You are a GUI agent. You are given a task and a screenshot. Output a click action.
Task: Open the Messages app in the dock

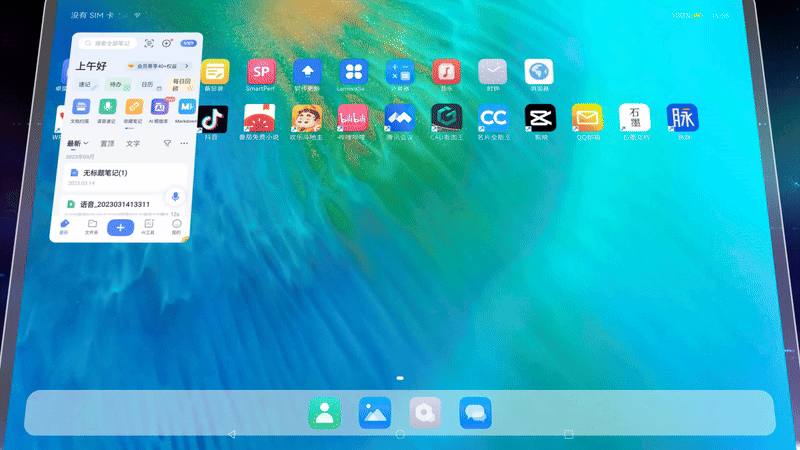[476, 413]
